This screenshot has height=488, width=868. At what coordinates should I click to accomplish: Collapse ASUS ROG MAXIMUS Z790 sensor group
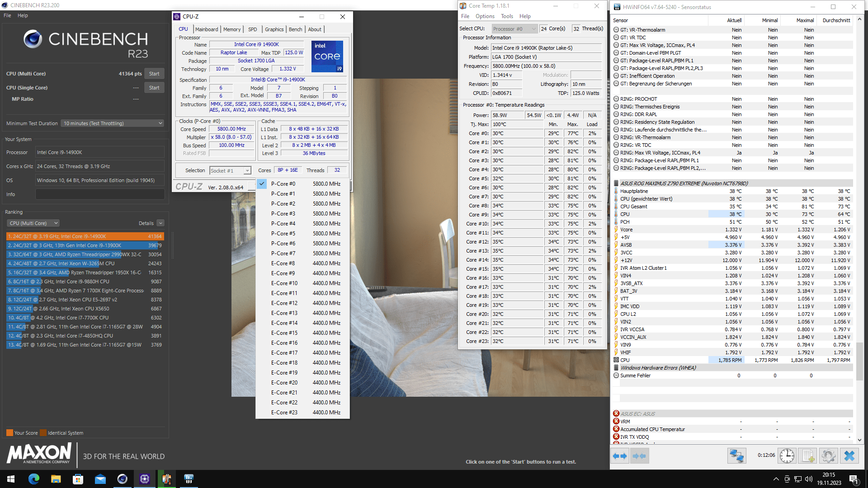pyautogui.click(x=616, y=183)
